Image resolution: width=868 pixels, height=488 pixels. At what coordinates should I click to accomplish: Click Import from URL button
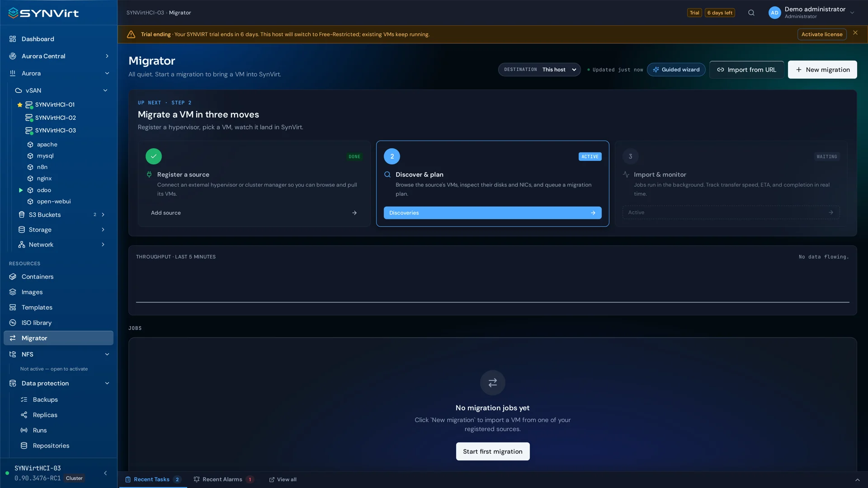[746, 70]
